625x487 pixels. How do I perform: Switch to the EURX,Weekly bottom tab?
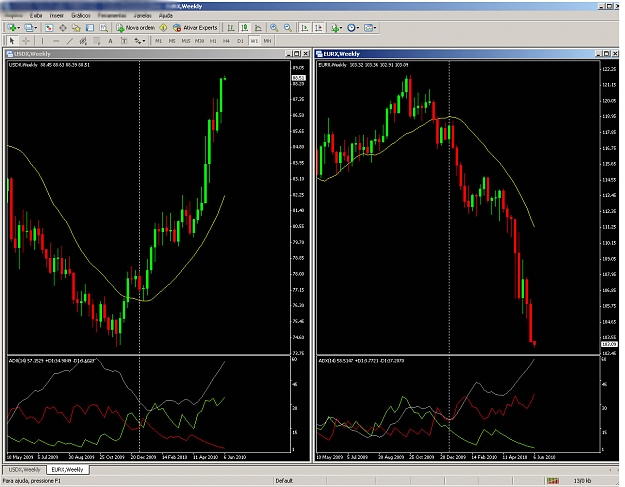[67, 469]
